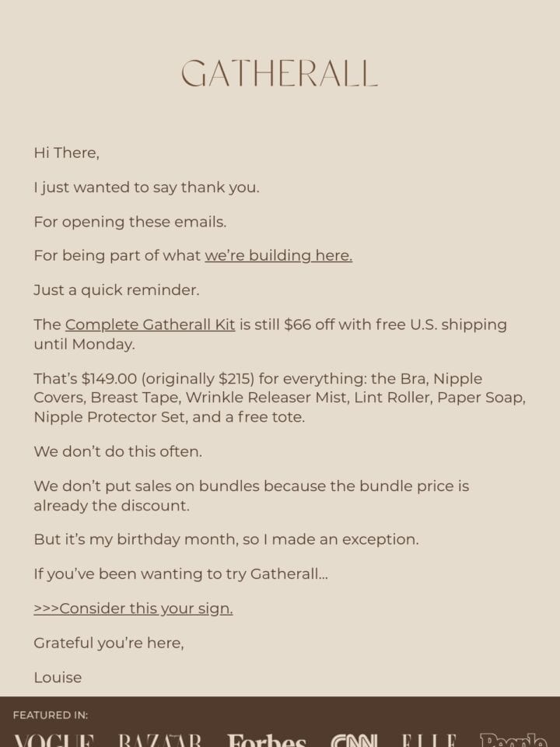Click the GATHERALL logo header

[279, 73]
